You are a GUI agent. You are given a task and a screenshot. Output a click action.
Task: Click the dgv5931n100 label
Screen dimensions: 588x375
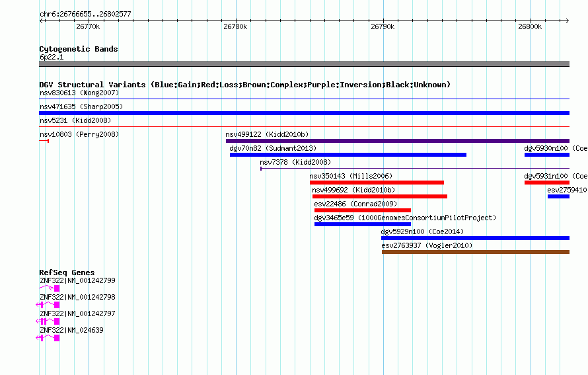click(x=556, y=176)
